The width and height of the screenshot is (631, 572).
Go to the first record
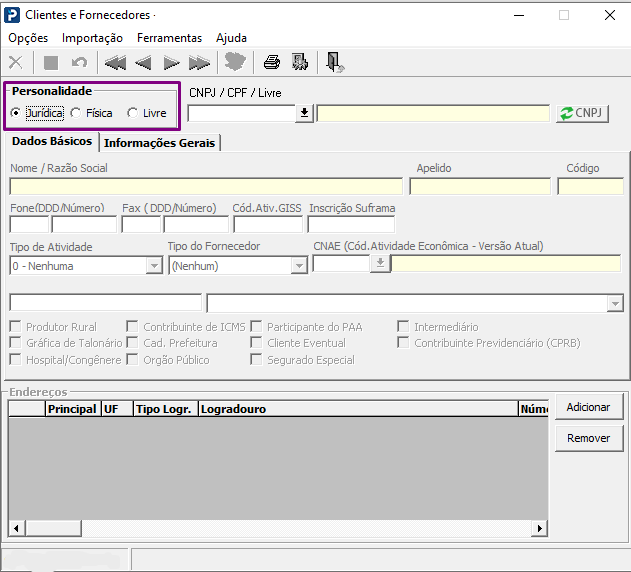[115, 63]
